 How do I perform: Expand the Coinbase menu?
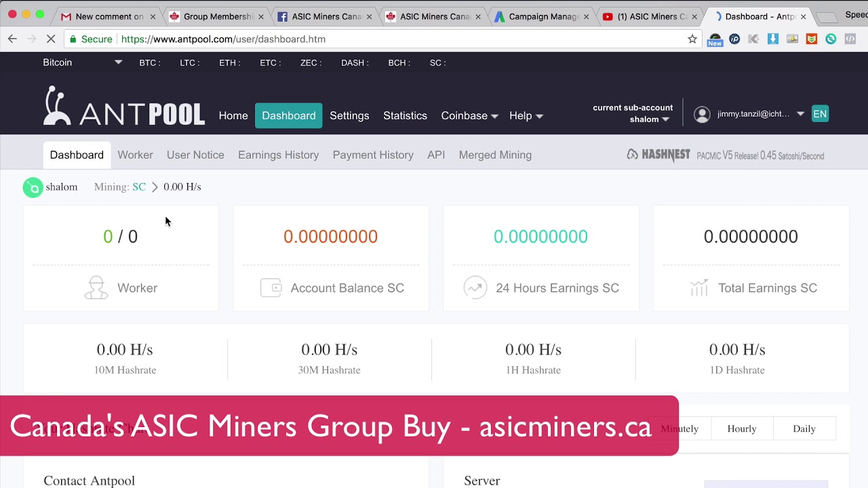tap(469, 116)
